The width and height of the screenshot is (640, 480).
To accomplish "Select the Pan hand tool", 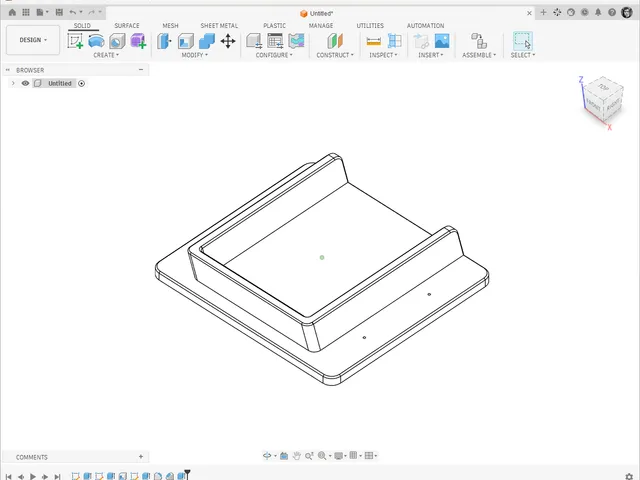I will tap(297, 456).
